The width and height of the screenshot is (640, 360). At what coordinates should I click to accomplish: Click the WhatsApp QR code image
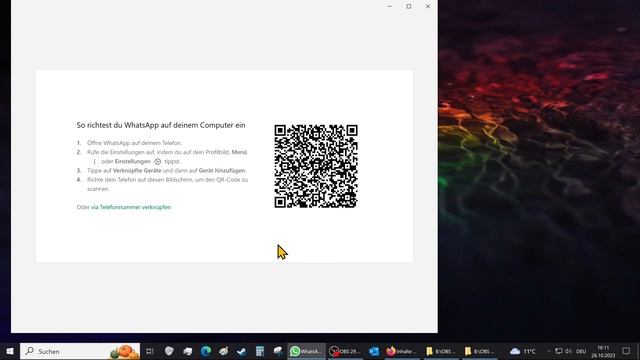316,166
